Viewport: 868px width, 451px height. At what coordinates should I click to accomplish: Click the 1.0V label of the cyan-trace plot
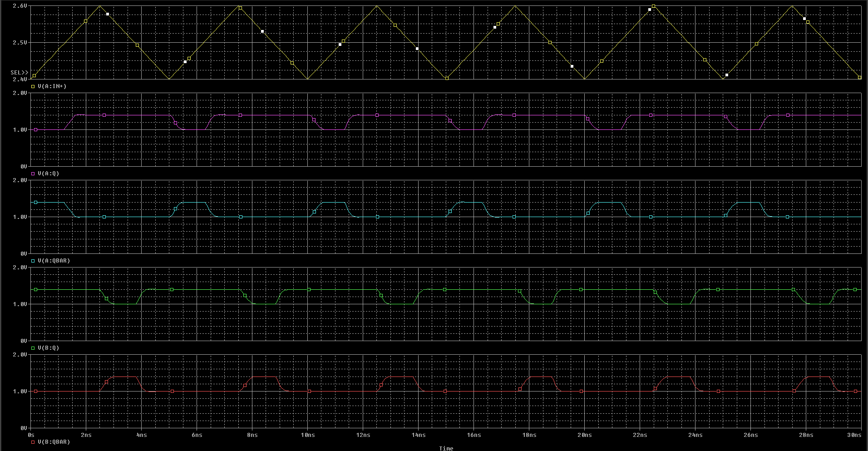point(20,217)
